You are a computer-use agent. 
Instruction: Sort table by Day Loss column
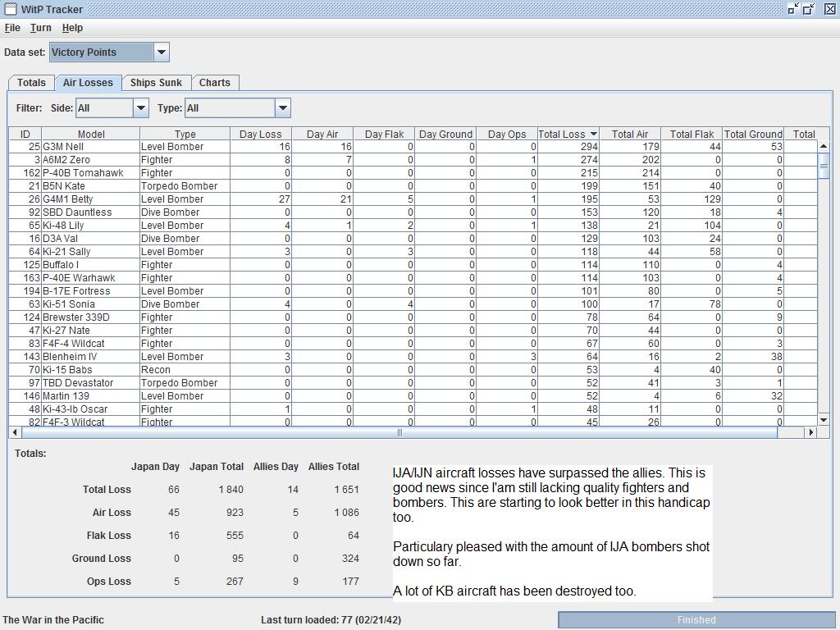260,134
